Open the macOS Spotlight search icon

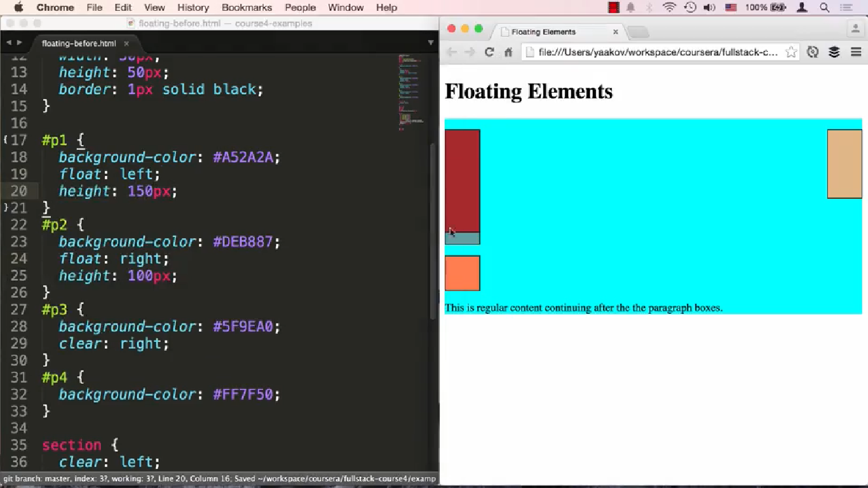point(824,8)
